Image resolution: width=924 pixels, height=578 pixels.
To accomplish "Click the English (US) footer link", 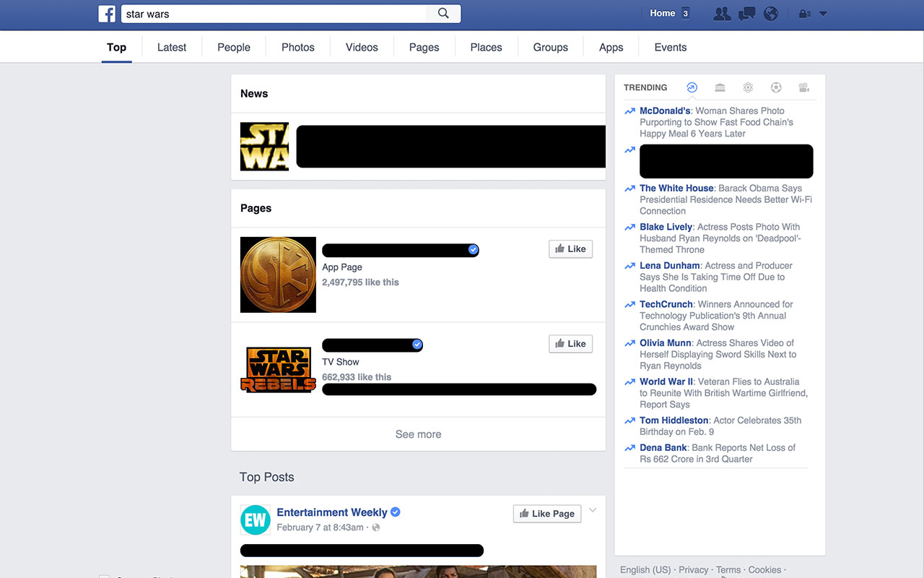I will [645, 569].
